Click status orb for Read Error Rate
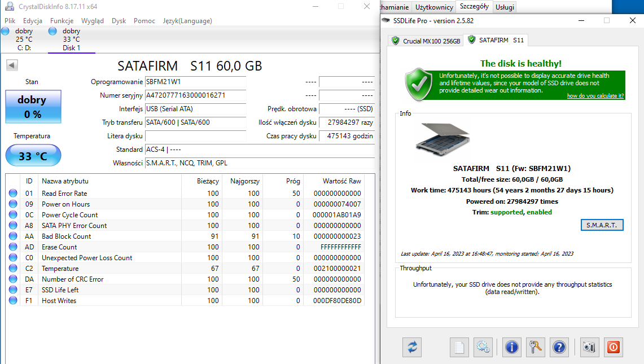The image size is (644, 364). [13, 193]
